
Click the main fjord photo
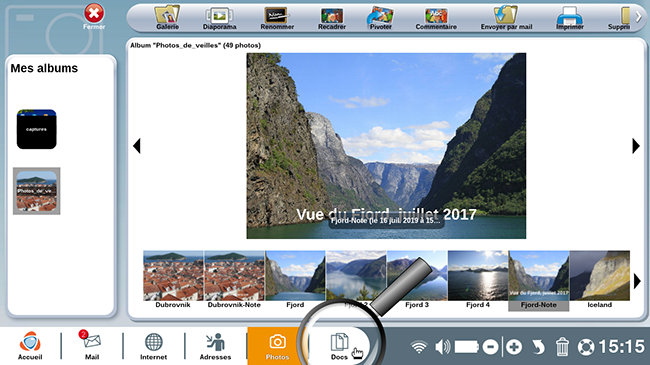pos(386,146)
